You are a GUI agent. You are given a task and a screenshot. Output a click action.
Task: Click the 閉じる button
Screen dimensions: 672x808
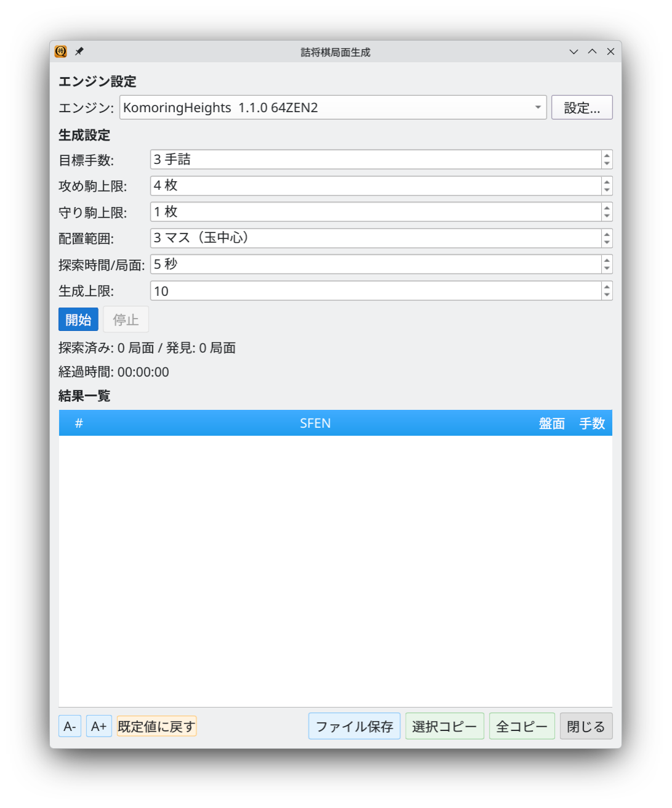click(586, 727)
